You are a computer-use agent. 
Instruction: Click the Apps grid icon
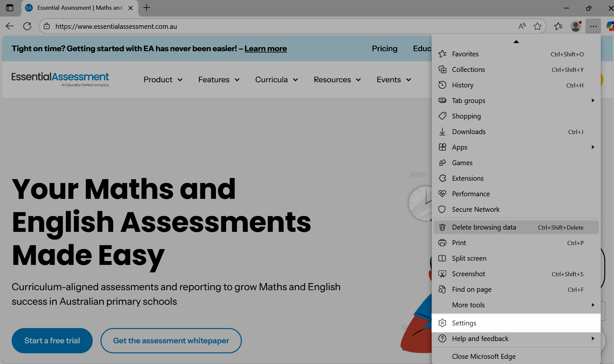click(442, 147)
